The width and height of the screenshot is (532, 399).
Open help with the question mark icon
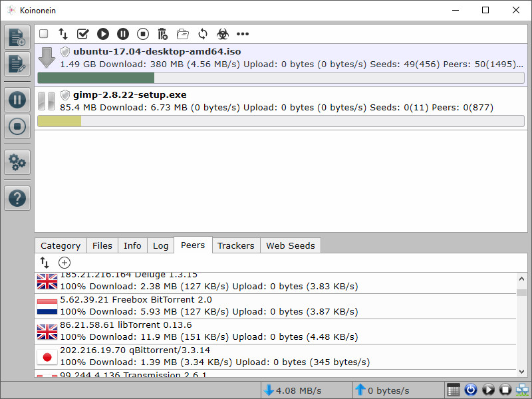click(17, 198)
